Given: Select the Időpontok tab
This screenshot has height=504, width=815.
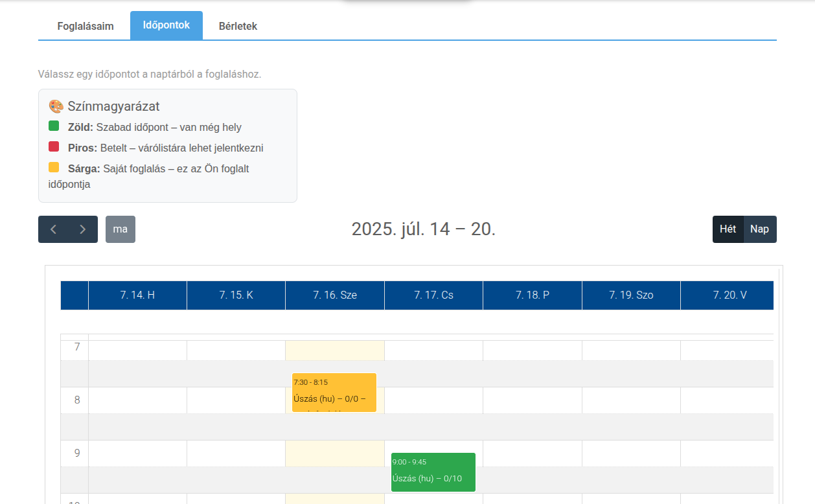Looking at the screenshot, I should 166,25.
